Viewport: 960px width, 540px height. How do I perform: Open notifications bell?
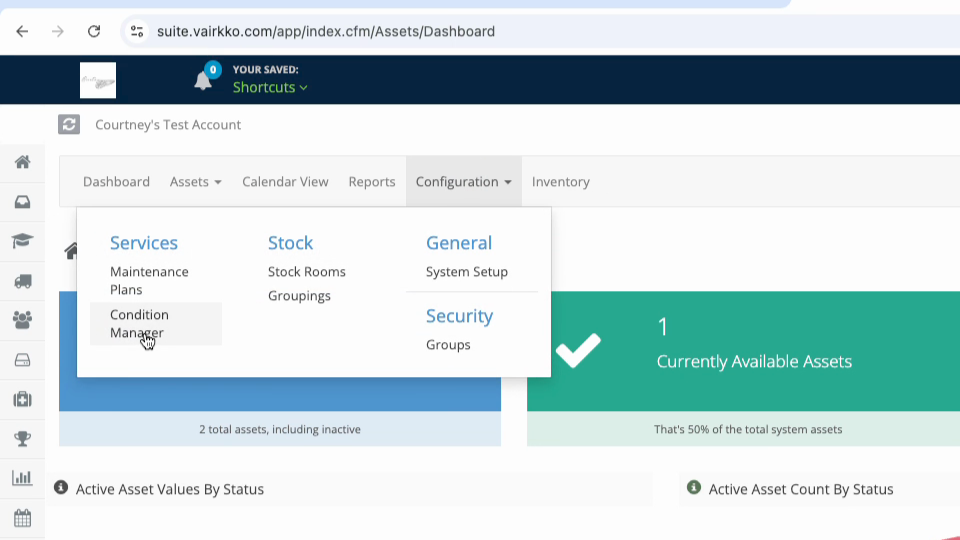pyautogui.click(x=203, y=80)
